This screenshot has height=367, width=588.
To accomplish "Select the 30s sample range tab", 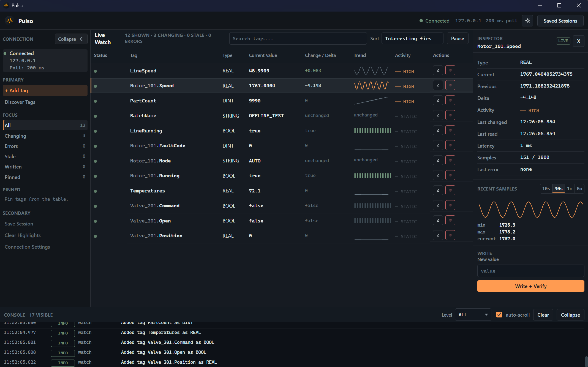I will point(558,189).
